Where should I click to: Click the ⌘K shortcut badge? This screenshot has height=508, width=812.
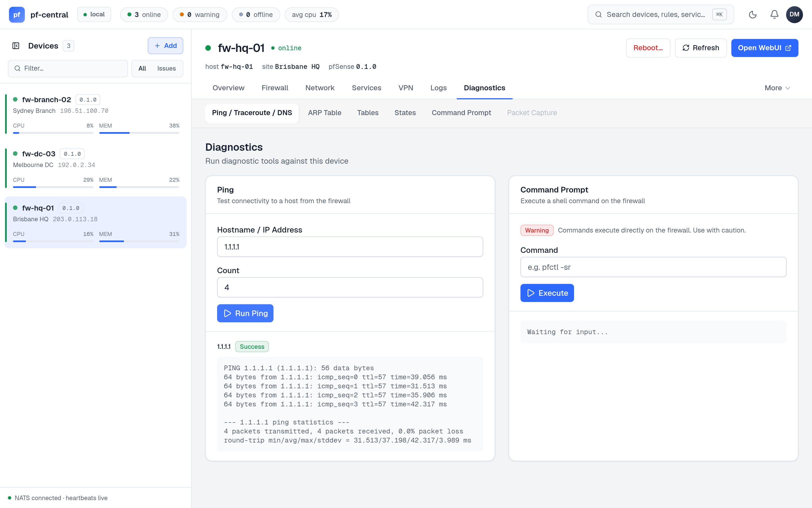click(719, 14)
